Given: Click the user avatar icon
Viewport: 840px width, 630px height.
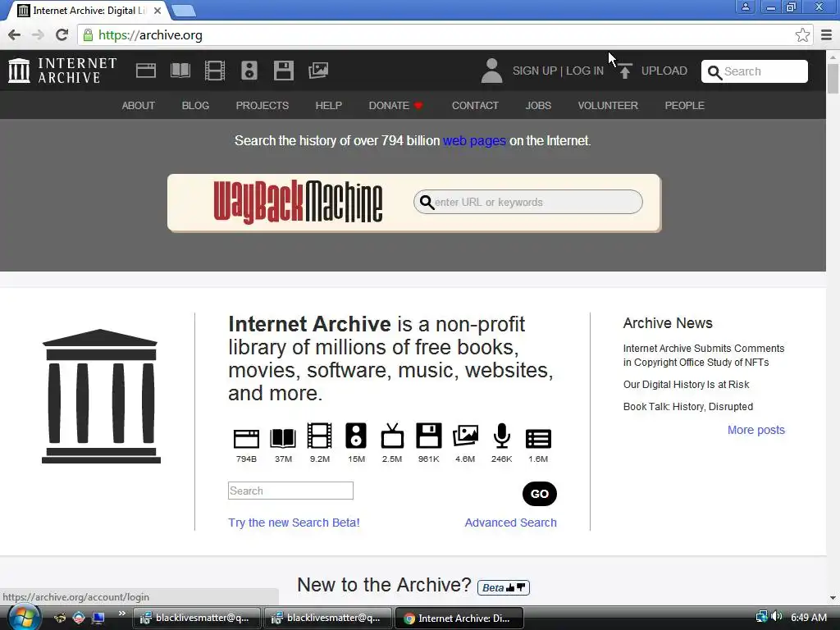Looking at the screenshot, I should (x=491, y=71).
